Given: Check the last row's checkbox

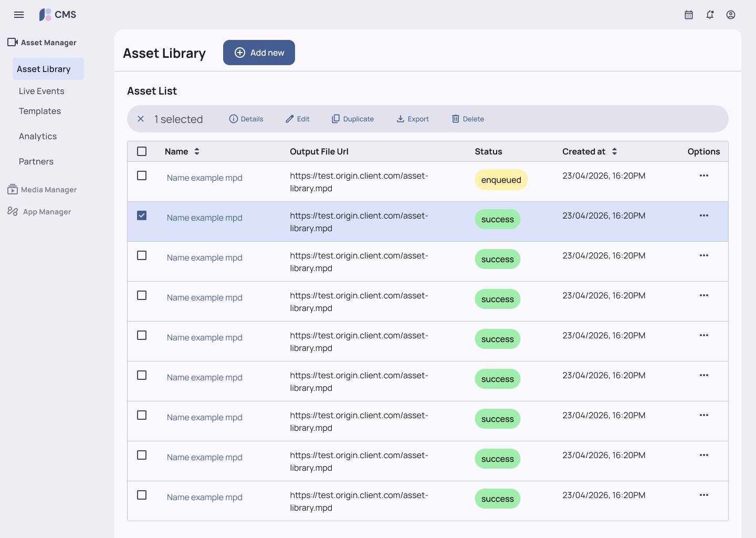Looking at the screenshot, I should point(142,495).
